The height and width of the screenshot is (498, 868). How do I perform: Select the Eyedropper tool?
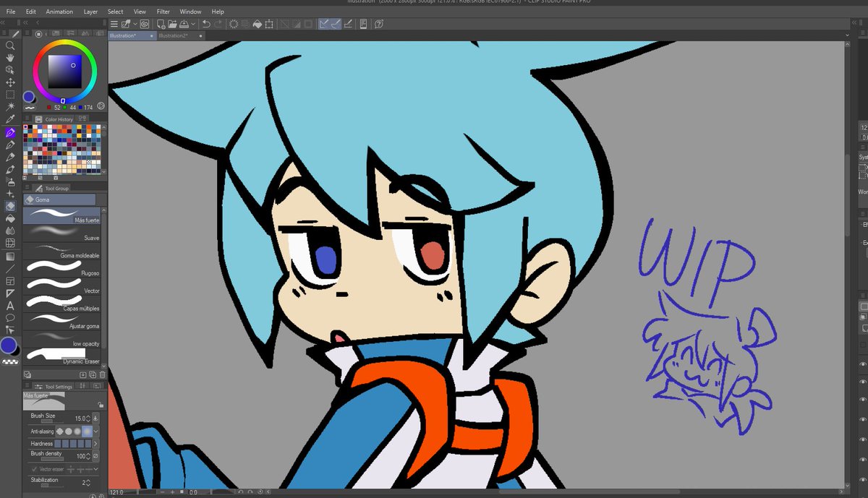point(10,119)
